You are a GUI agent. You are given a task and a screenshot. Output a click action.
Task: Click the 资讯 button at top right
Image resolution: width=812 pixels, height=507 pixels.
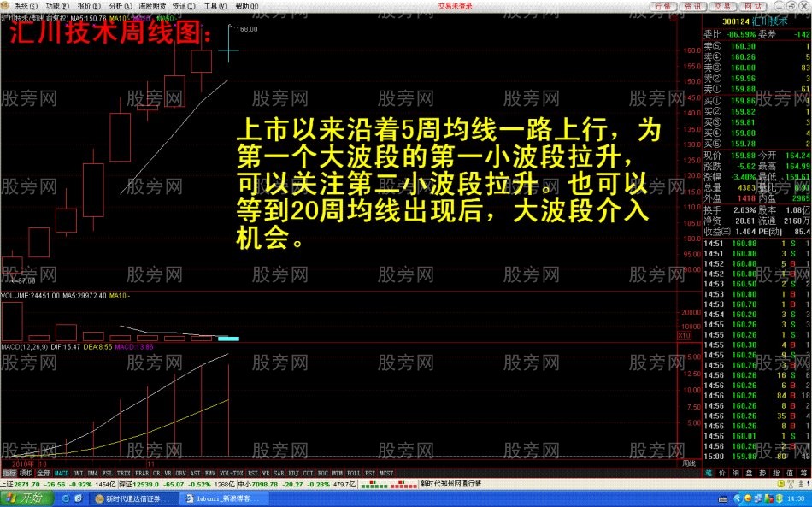[x=693, y=6]
